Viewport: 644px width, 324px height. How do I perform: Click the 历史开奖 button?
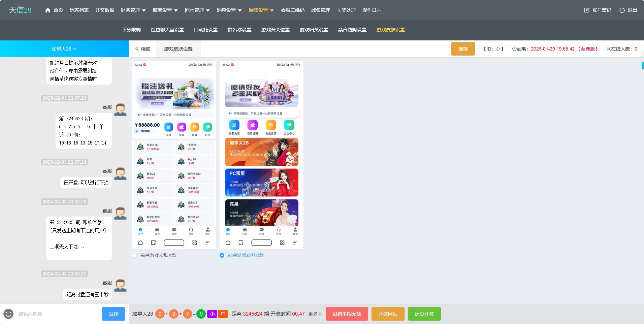tap(424, 314)
